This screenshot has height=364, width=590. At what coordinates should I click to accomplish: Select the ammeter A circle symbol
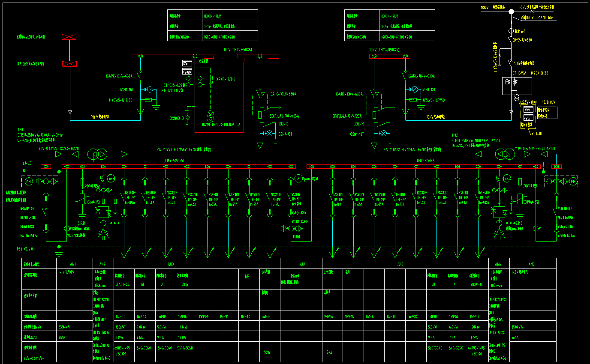pos(299,179)
